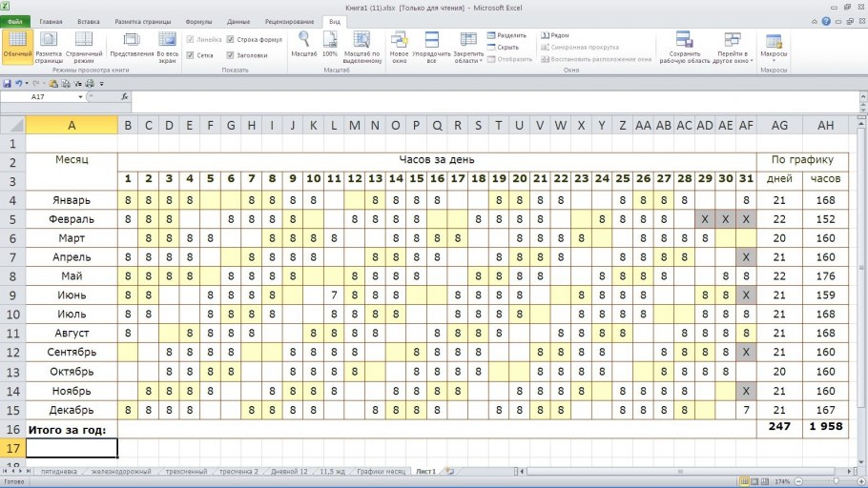
Task: Save workbook from quick access toolbar
Action: pyautogui.click(x=8, y=84)
